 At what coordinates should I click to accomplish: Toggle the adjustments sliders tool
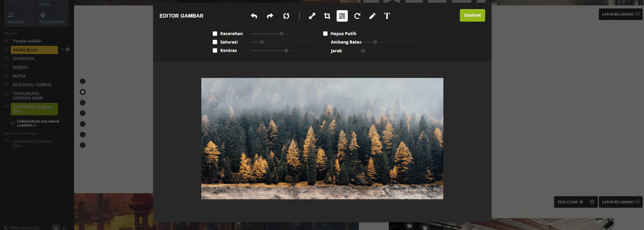pos(342,16)
